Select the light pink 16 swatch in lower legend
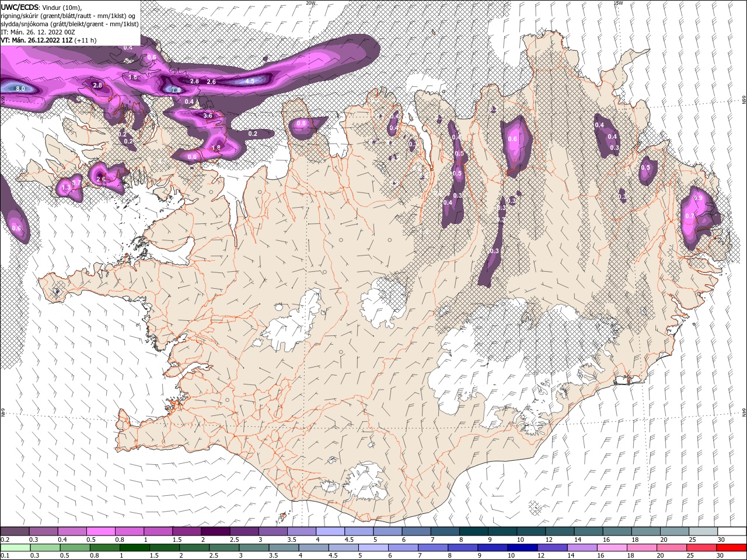The height and width of the screenshot is (560, 747). (x=613, y=548)
